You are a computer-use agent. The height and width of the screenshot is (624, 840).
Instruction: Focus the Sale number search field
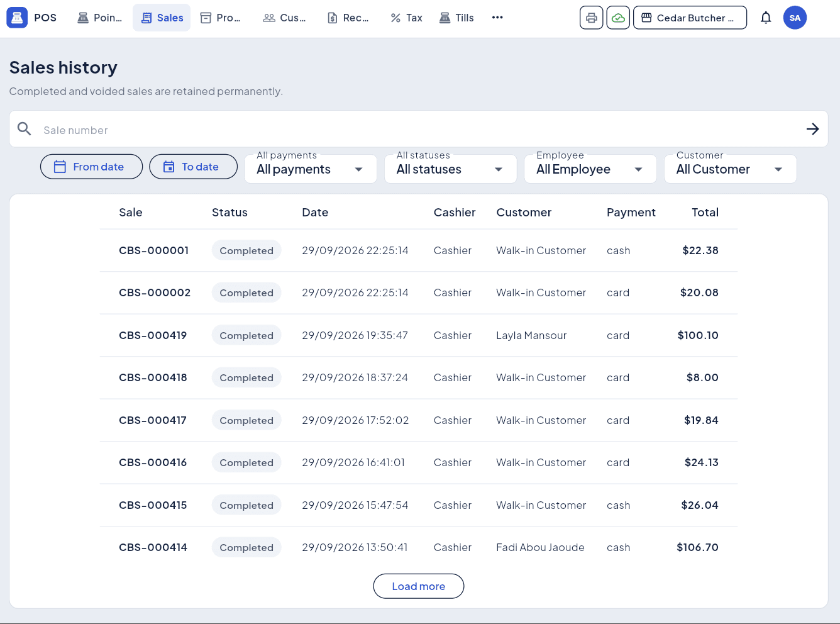(418, 130)
